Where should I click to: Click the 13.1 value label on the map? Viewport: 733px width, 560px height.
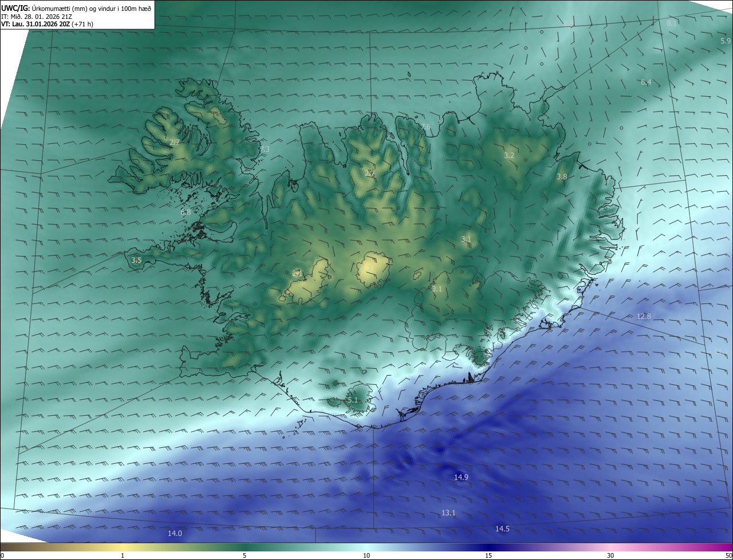tap(448, 512)
